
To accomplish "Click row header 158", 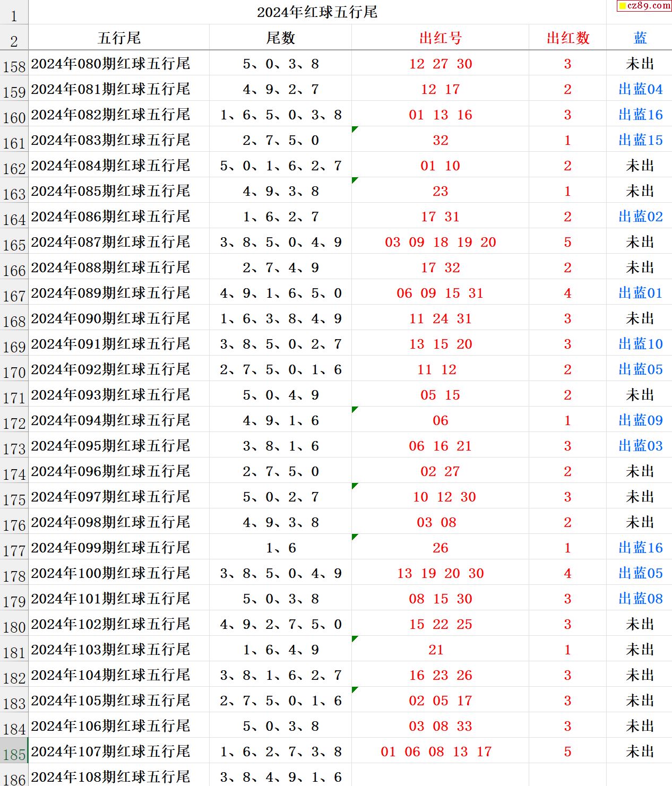I will (14, 65).
